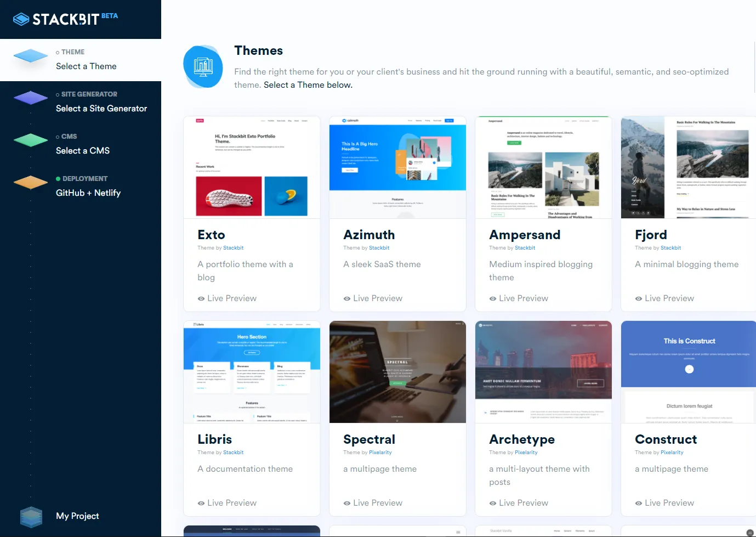This screenshot has height=537, width=756.
Task: Click the eye icon on Archetype's Live Preview
Action: click(493, 502)
